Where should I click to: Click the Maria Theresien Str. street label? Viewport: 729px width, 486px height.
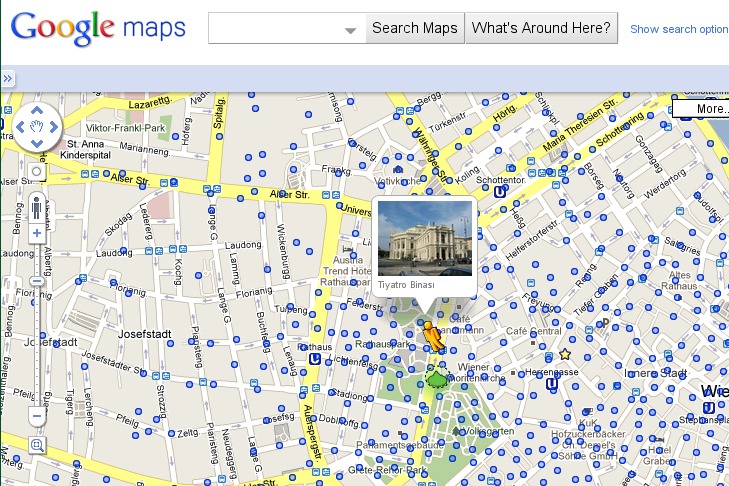(580, 124)
